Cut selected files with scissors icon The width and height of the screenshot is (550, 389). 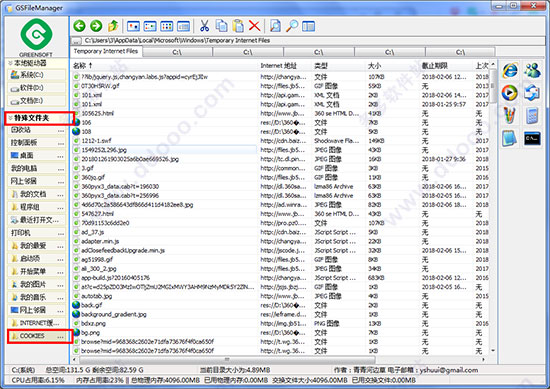[204, 26]
